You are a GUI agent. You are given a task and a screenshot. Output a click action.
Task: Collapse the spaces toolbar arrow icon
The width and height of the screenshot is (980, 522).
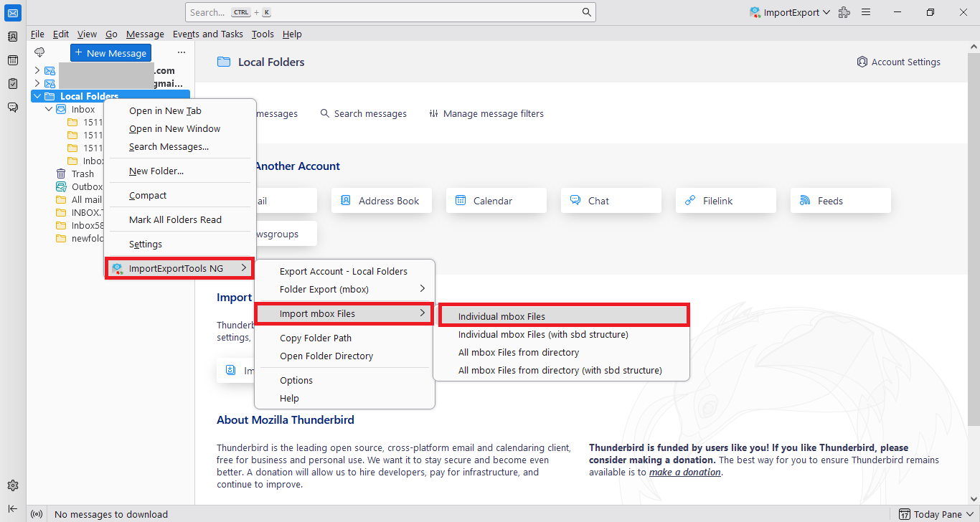(13, 508)
